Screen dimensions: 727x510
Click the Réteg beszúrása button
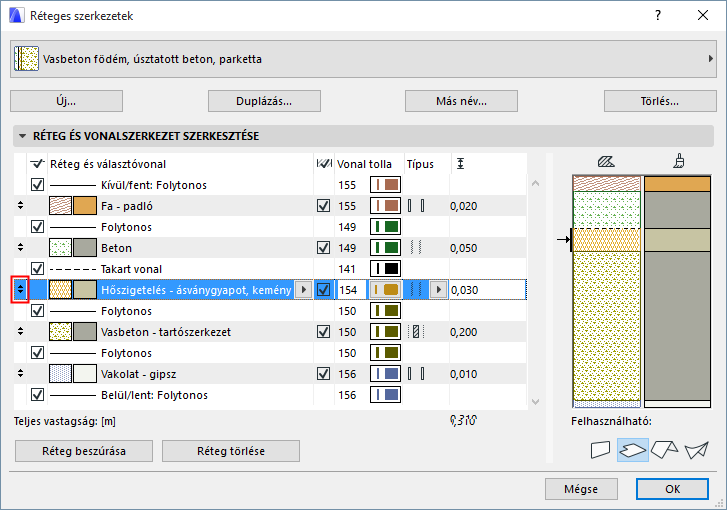84,451
